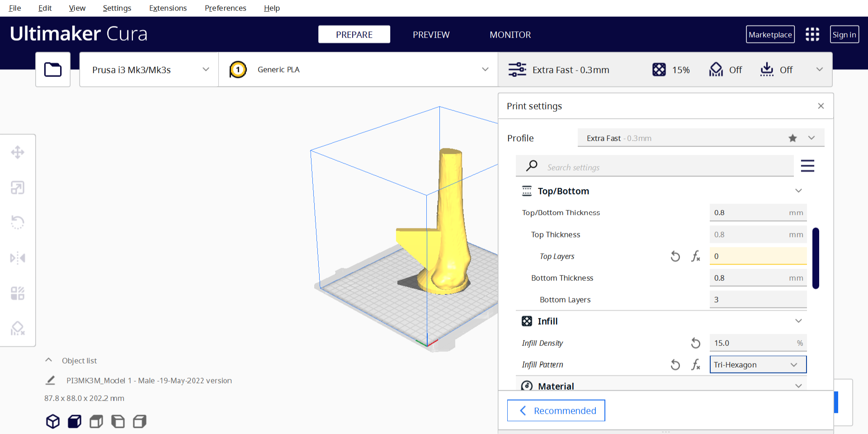This screenshot has width=868, height=434.
Task: Collapse the Top/Bottom settings section
Action: point(798,191)
